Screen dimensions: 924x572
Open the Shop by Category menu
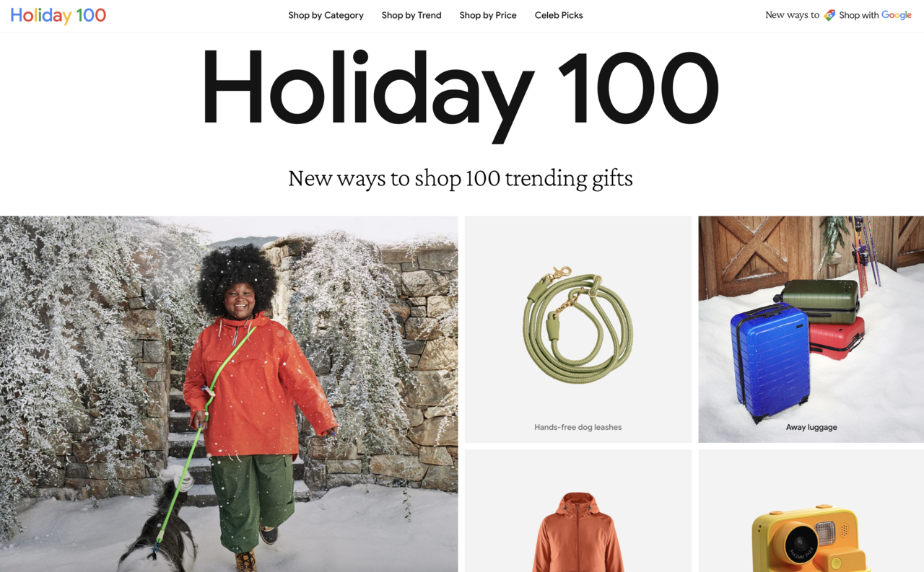(x=326, y=15)
